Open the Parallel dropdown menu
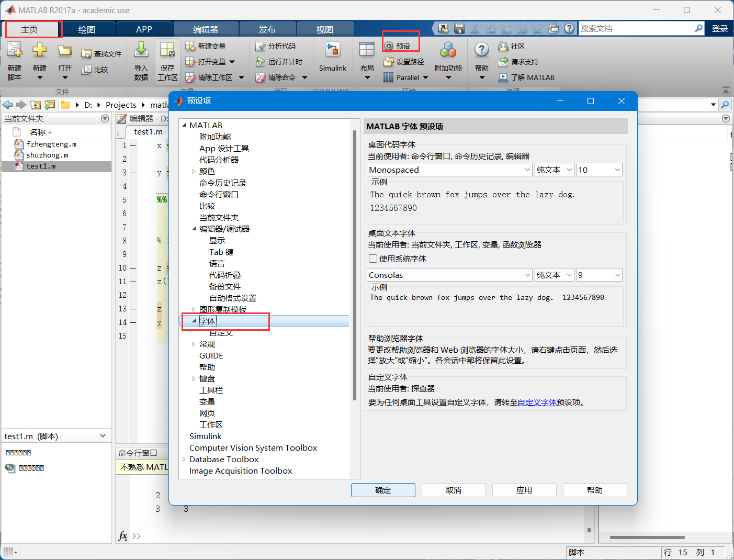The image size is (734, 560). (425, 77)
